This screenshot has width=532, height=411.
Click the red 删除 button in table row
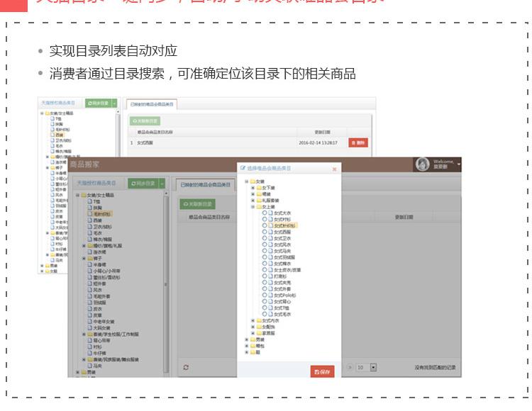[x=358, y=142]
